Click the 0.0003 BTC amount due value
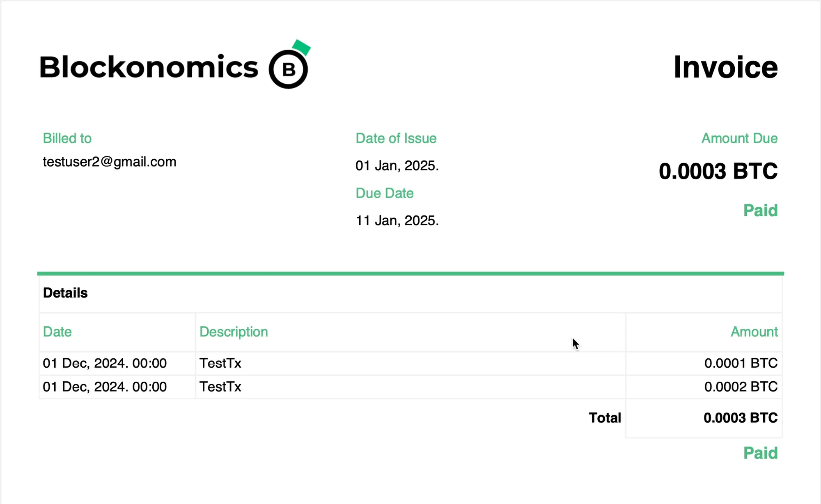Screen dimensions: 821x504 [718, 171]
